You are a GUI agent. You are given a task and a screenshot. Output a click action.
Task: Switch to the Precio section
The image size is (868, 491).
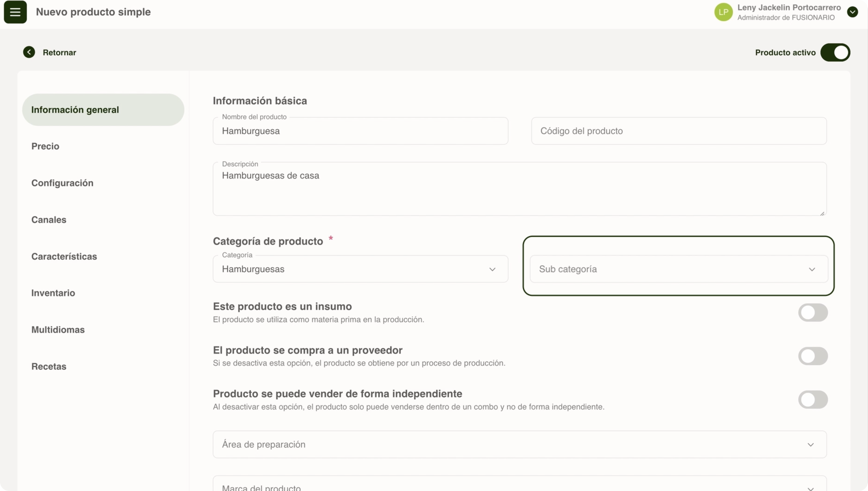tap(45, 146)
